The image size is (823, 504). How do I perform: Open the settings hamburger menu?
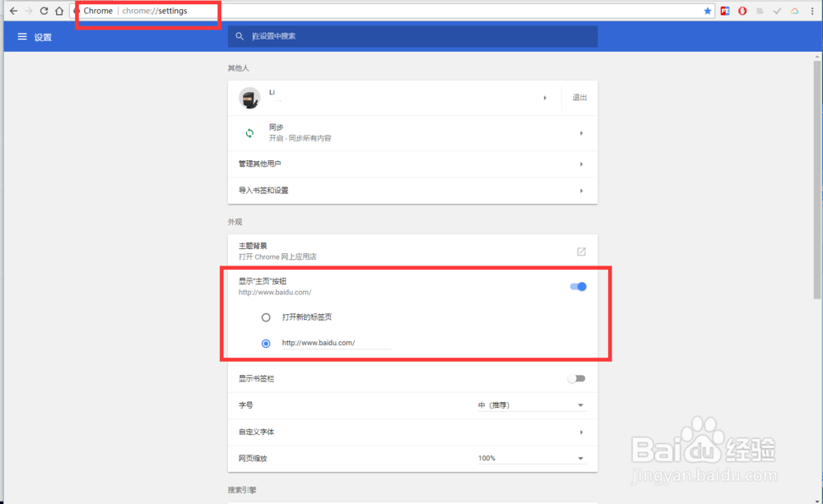(x=22, y=37)
